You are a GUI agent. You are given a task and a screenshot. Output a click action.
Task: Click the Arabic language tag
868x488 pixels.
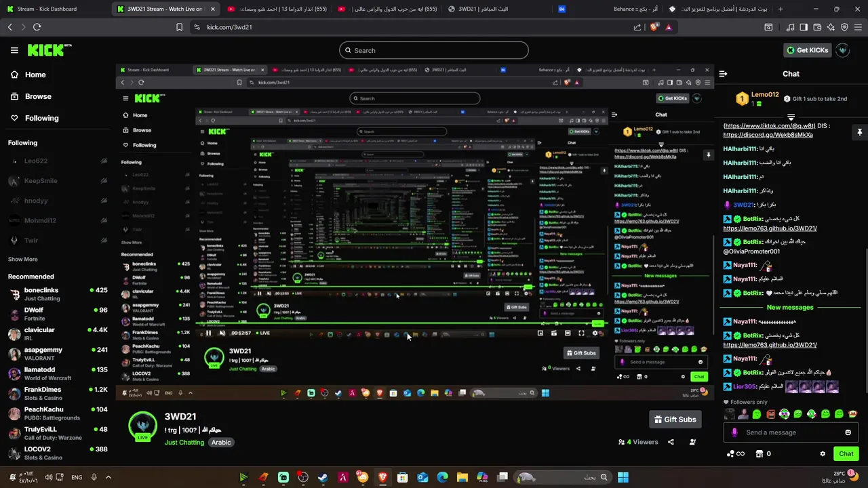[221, 443]
